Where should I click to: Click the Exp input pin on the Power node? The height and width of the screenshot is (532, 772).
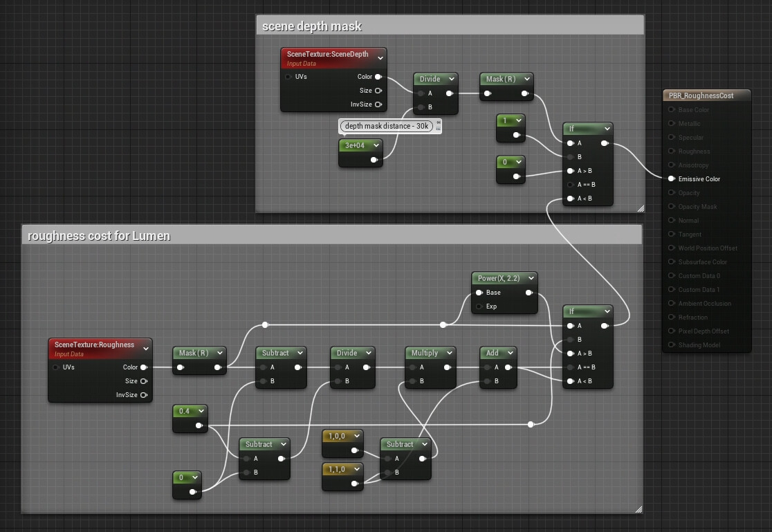click(x=477, y=306)
